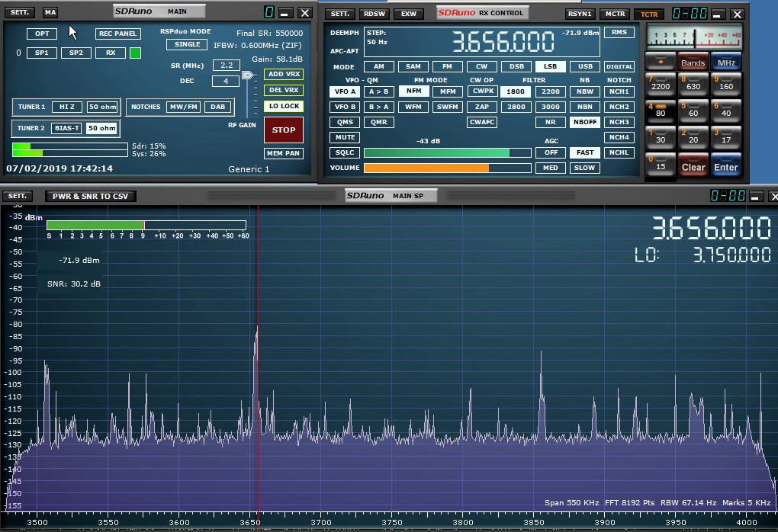Enable NCH1 notch filter
This screenshot has width=778, height=532.
coord(619,91)
